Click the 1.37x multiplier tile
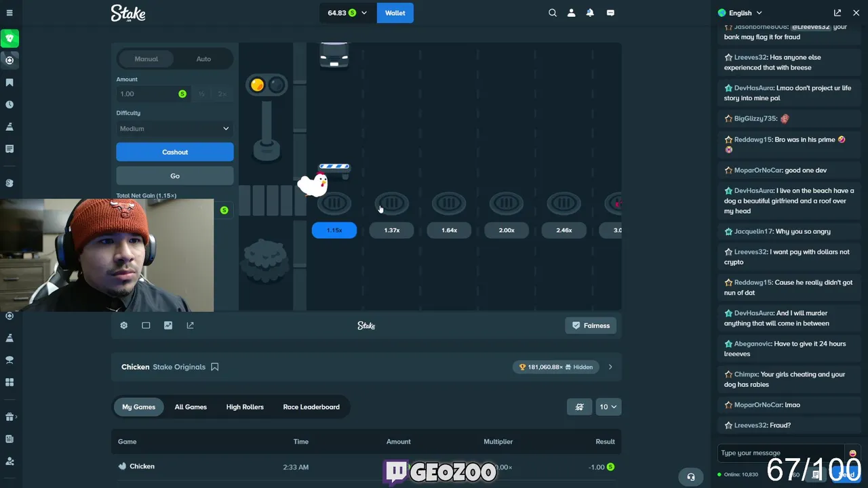868x488 pixels. [x=392, y=230]
